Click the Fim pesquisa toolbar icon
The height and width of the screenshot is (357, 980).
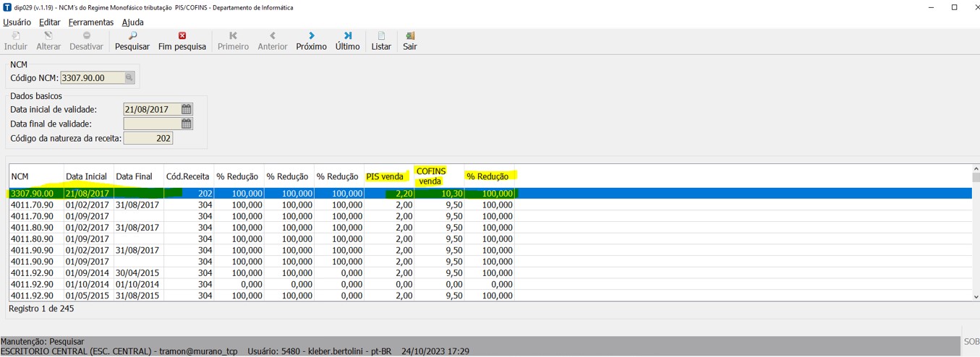point(182,40)
